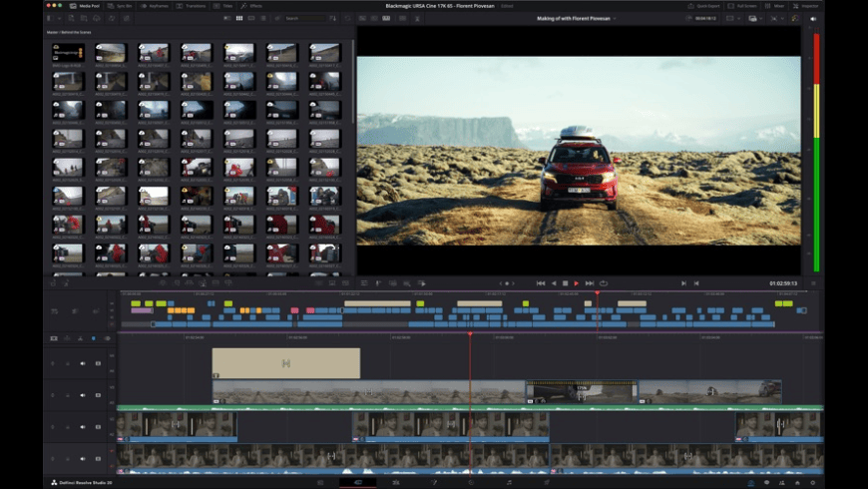
Task: Open the Fairlight page in the bottom bar
Action: click(509, 482)
